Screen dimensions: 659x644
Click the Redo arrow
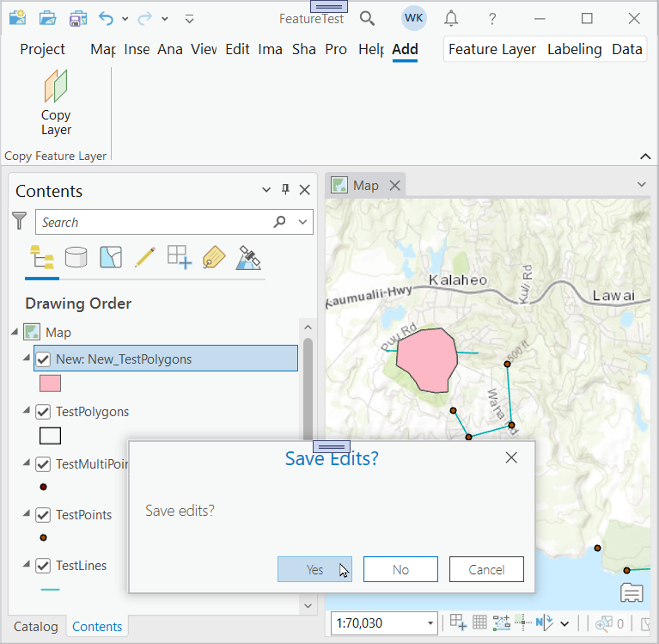click(144, 19)
